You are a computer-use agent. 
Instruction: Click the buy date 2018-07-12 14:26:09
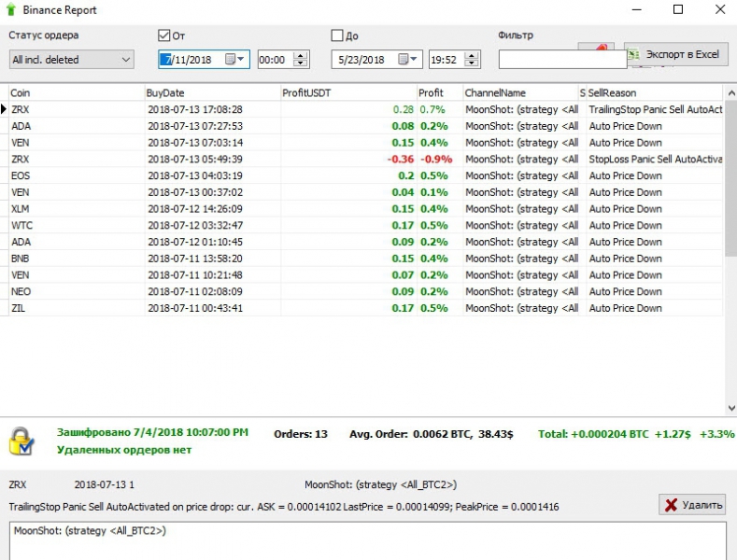click(x=195, y=208)
